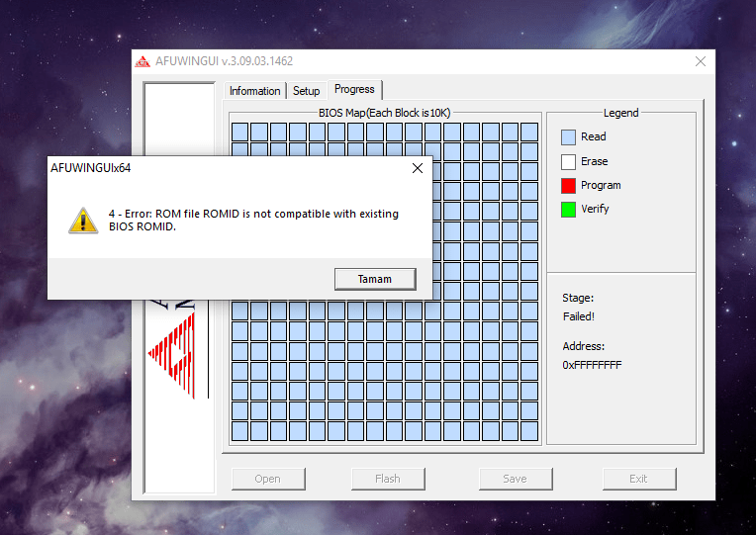Click the Verify legend green swatch

568,210
